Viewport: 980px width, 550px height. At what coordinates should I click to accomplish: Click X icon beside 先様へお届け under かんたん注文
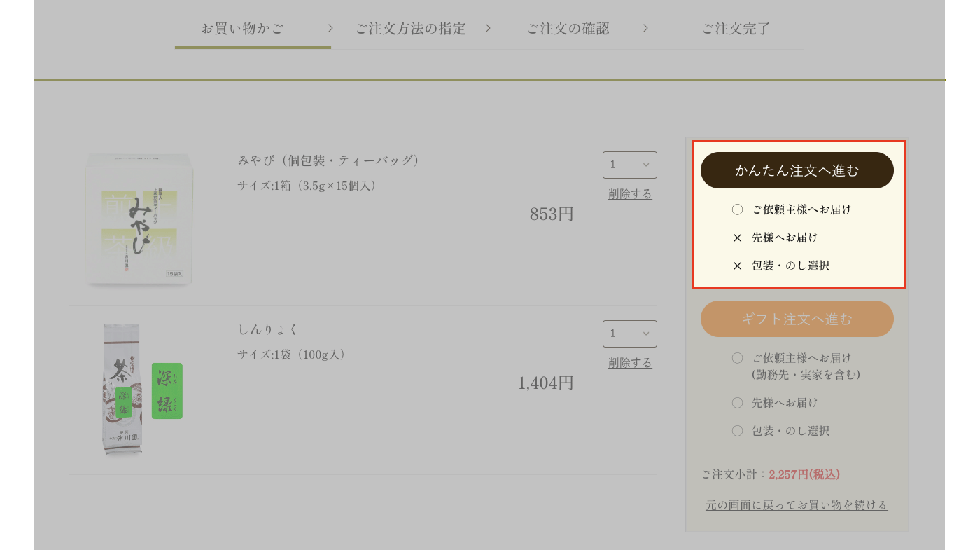coord(737,238)
